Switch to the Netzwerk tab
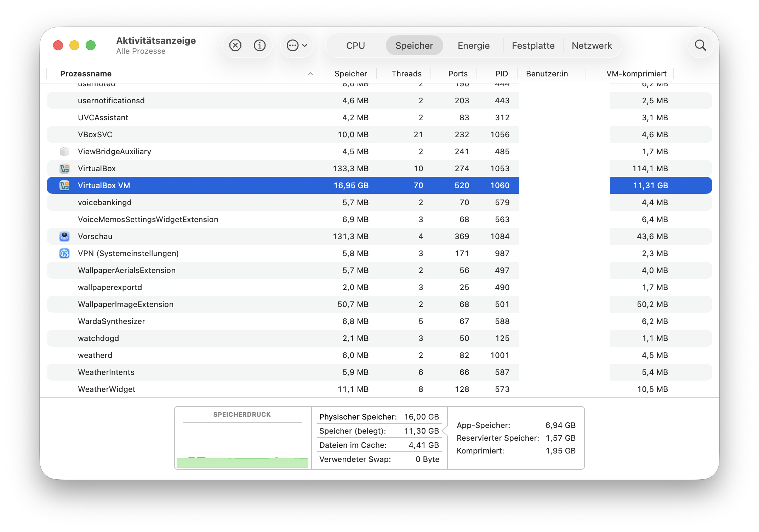759x532 pixels. point(592,46)
